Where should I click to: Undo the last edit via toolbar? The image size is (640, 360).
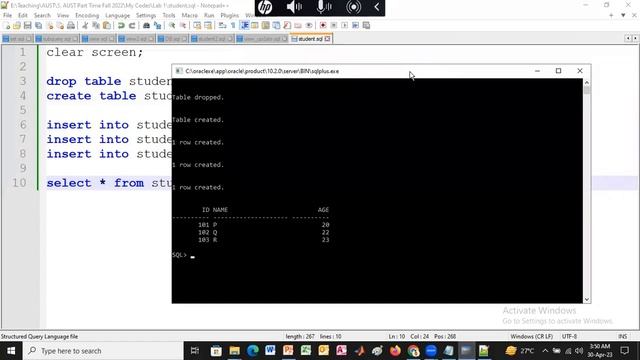click(121, 25)
